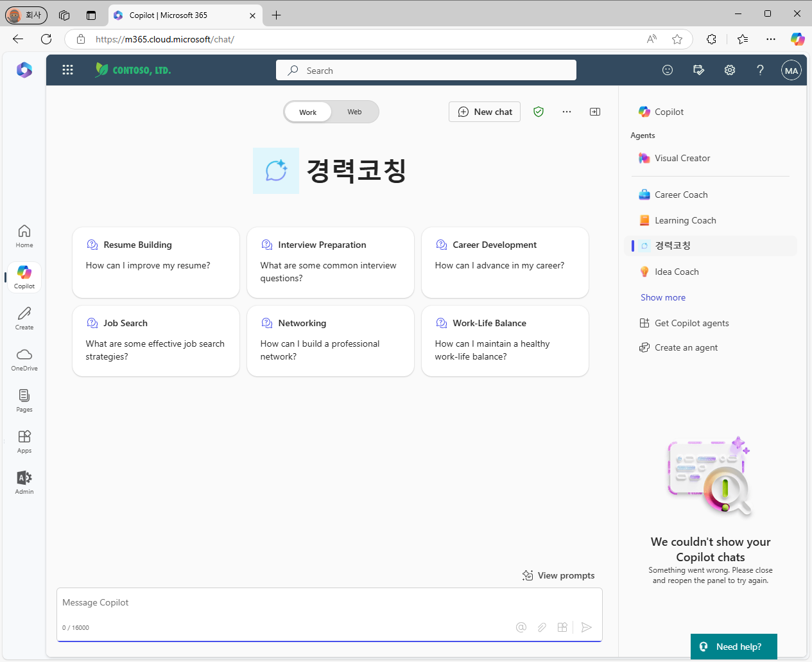812x662 pixels.
Task: View site information lock icon
Action: point(81,39)
